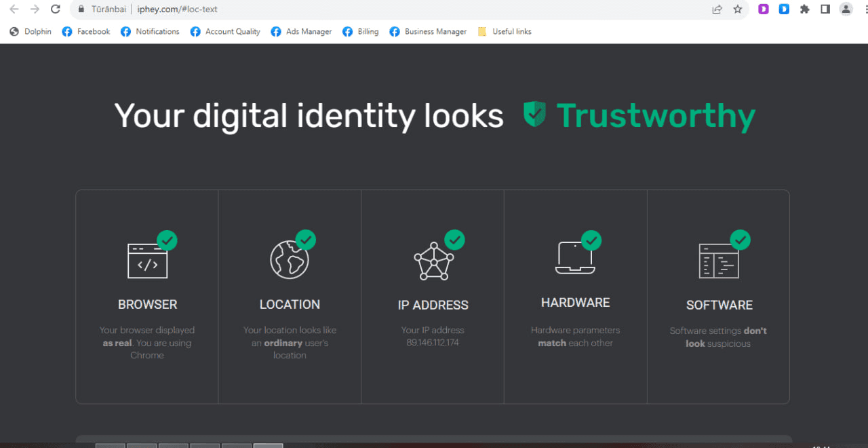The width and height of the screenshot is (868, 448).
Task: Select the BROWSER check card
Action: [x=147, y=297]
